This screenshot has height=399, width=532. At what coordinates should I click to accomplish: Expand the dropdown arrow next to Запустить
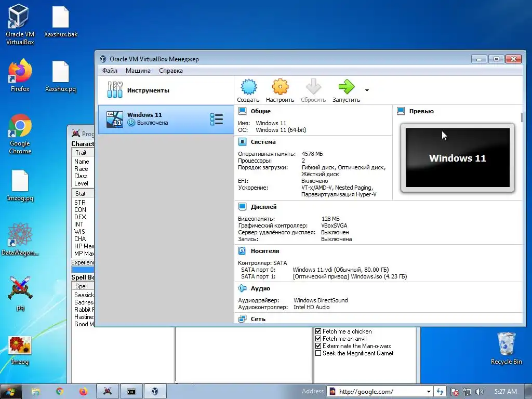[x=367, y=90]
